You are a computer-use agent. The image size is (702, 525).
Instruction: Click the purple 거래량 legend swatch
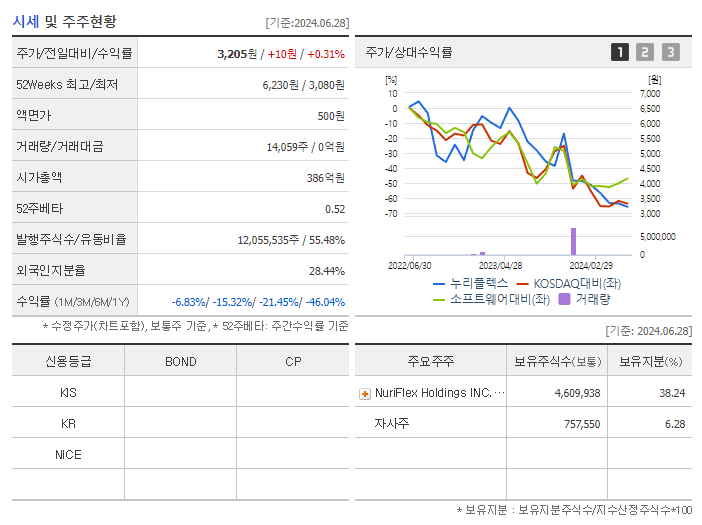pyautogui.click(x=565, y=299)
